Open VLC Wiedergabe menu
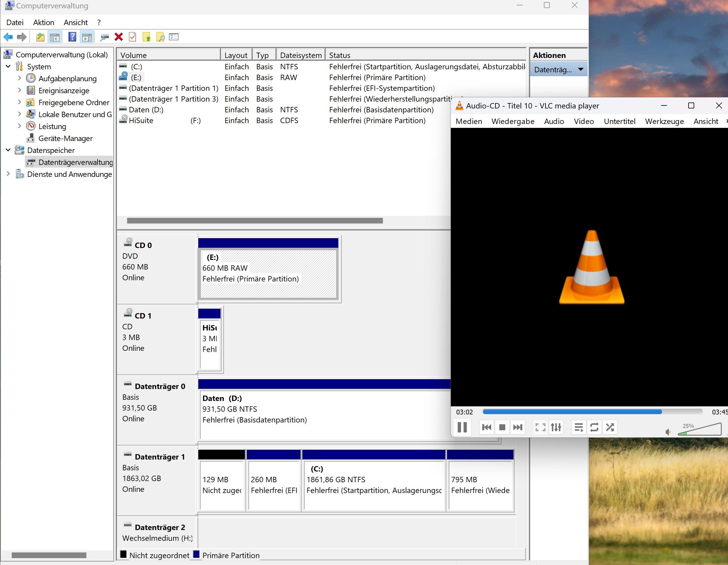 coord(513,121)
